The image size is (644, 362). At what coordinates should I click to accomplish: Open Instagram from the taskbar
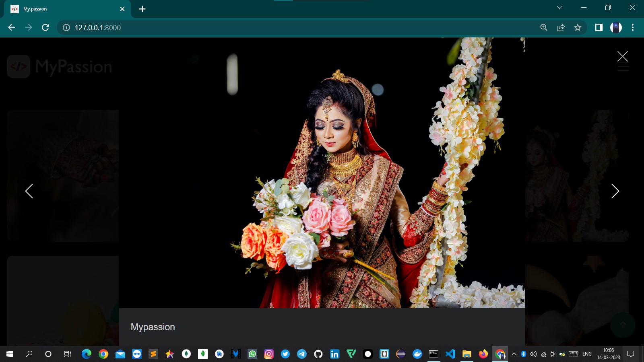[269, 354]
